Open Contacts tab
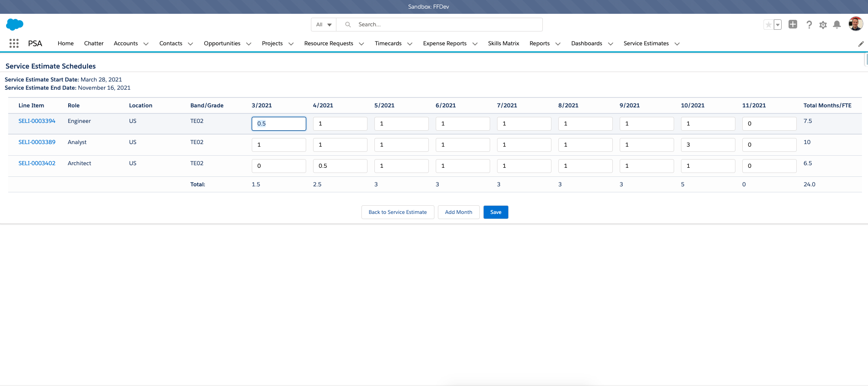The height and width of the screenshot is (386, 868). point(171,44)
